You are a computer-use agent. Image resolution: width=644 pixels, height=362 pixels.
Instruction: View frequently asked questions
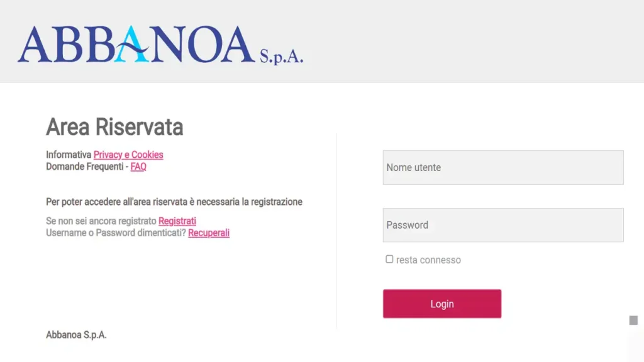[x=138, y=167]
